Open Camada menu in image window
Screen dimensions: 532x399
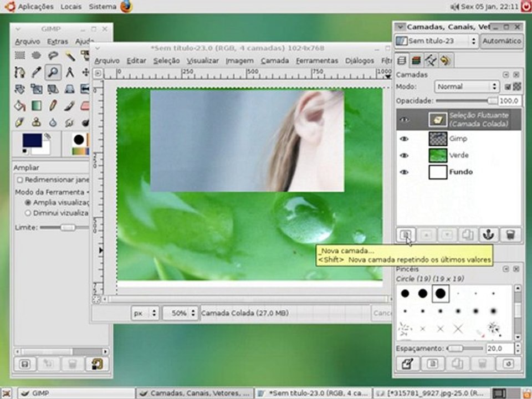coord(275,61)
